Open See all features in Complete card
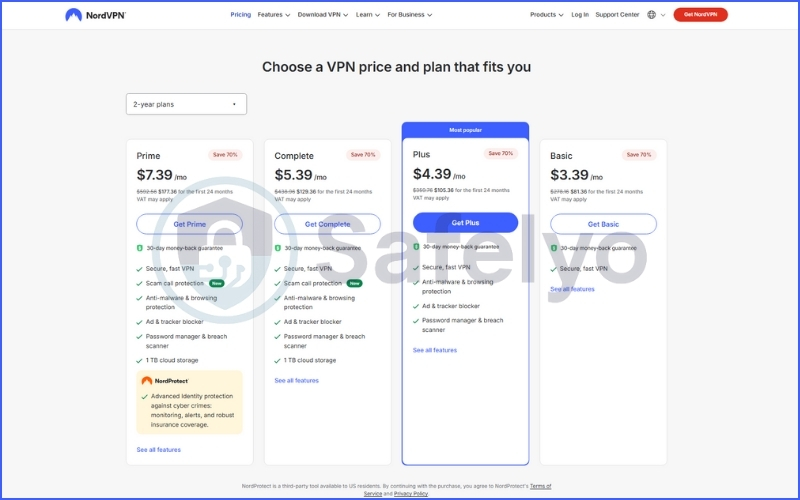This screenshot has height=500, width=800. pos(296,381)
